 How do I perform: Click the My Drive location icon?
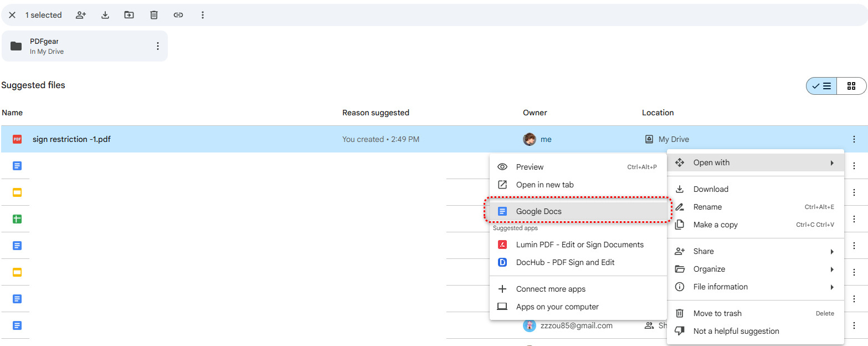(649, 139)
